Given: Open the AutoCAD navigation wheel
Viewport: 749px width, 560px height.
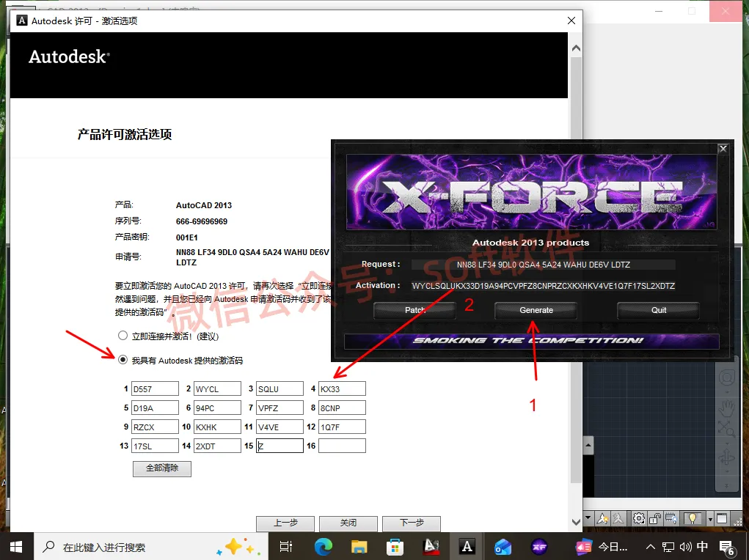Looking at the screenshot, I should [727, 377].
